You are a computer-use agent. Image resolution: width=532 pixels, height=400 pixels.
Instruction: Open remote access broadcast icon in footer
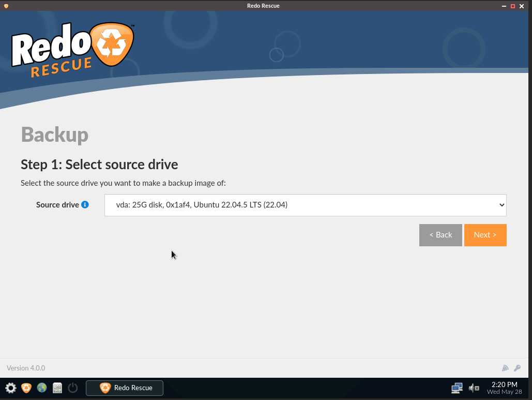[x=505, y=368]
